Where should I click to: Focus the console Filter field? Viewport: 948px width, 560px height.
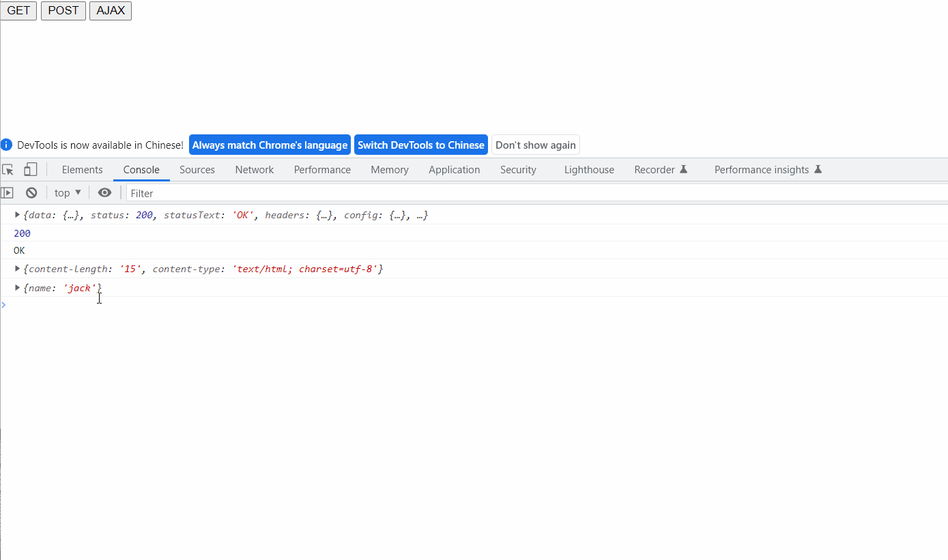tap(537, 193)
